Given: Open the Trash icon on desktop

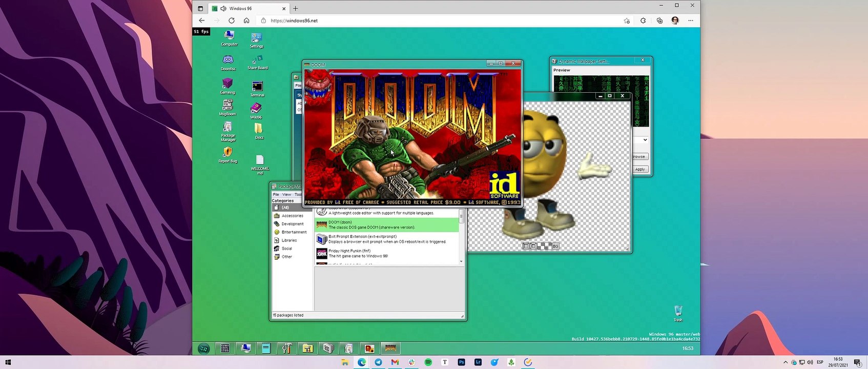Looking at the screenshot, I should click(x=678, y=313).
